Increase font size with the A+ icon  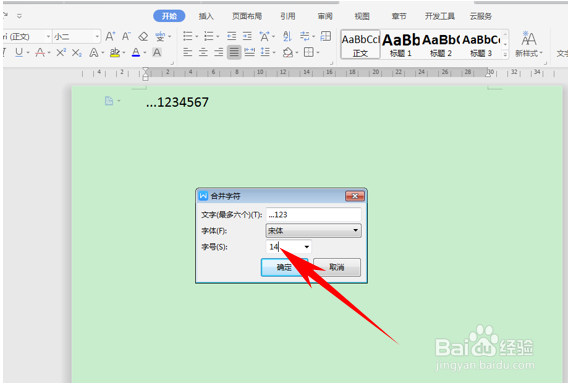click(x=110, y=36)
